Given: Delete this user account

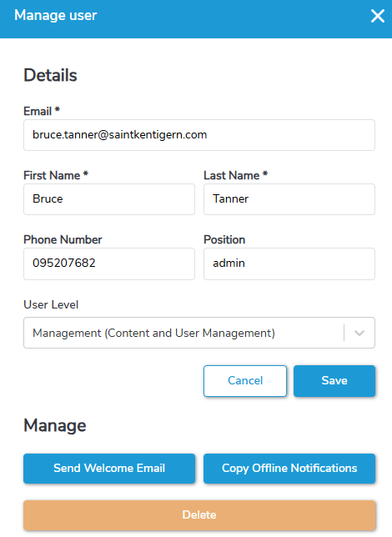Looking at the screenshot, I should click(x=199, y=515).
